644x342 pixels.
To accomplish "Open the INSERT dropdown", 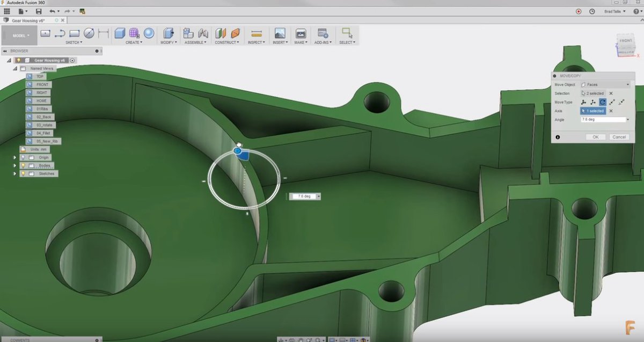I will pyautogui.click(x=280, y=42).
